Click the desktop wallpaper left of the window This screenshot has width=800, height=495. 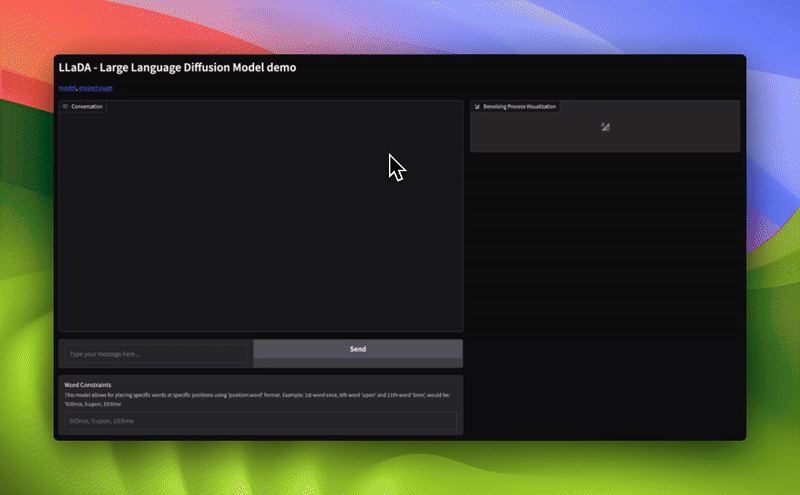tap(25, 250)
